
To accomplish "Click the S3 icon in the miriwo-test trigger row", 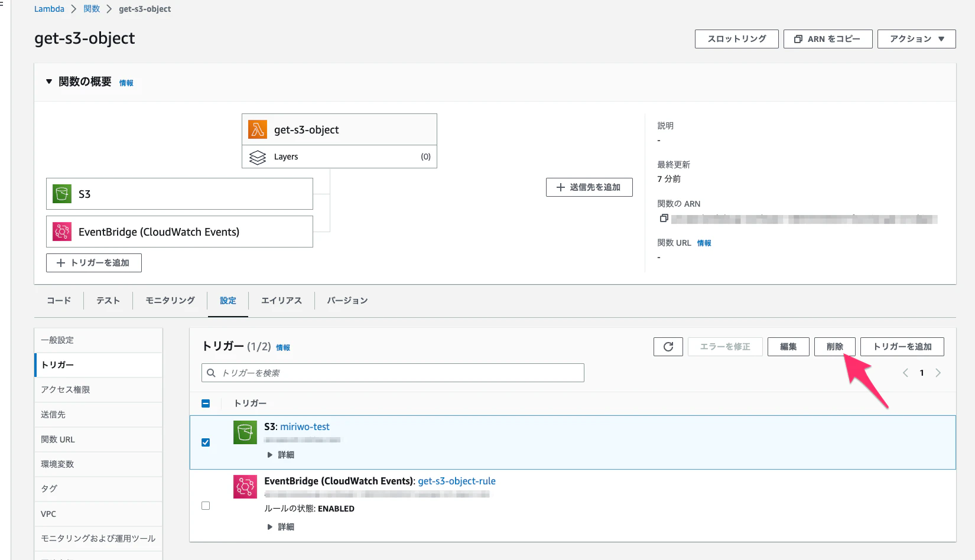I will pos(245,432).
